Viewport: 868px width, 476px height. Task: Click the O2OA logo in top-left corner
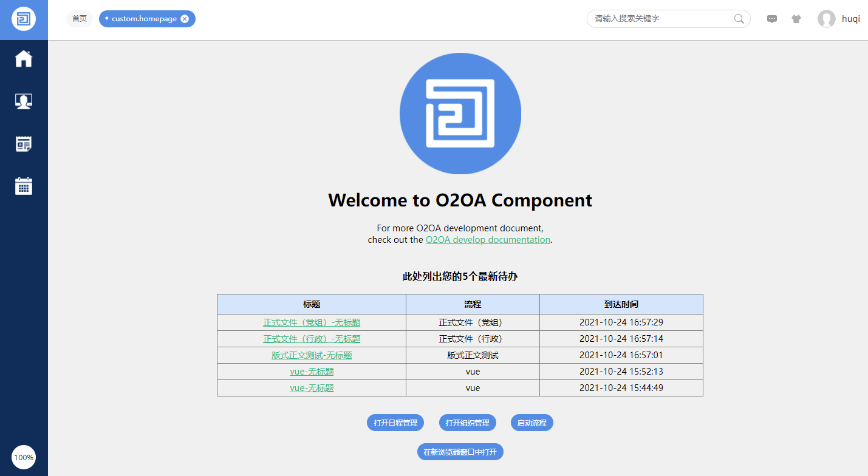(24, 19)
